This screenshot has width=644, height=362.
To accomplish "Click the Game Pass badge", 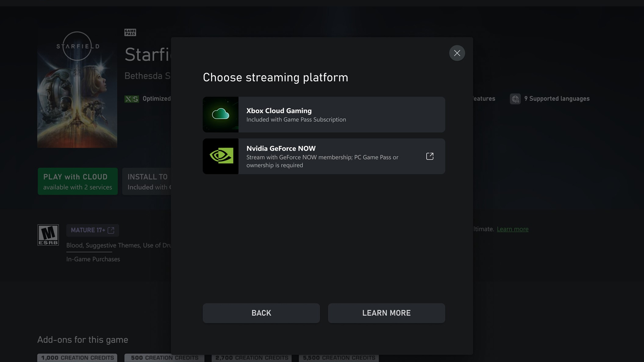I will [x=130, y=32].
